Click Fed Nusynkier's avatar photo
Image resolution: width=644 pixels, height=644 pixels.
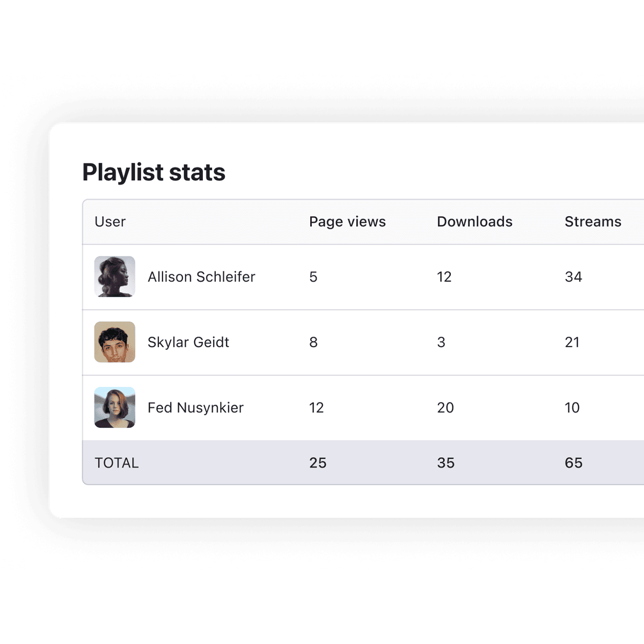click(115, 407)
